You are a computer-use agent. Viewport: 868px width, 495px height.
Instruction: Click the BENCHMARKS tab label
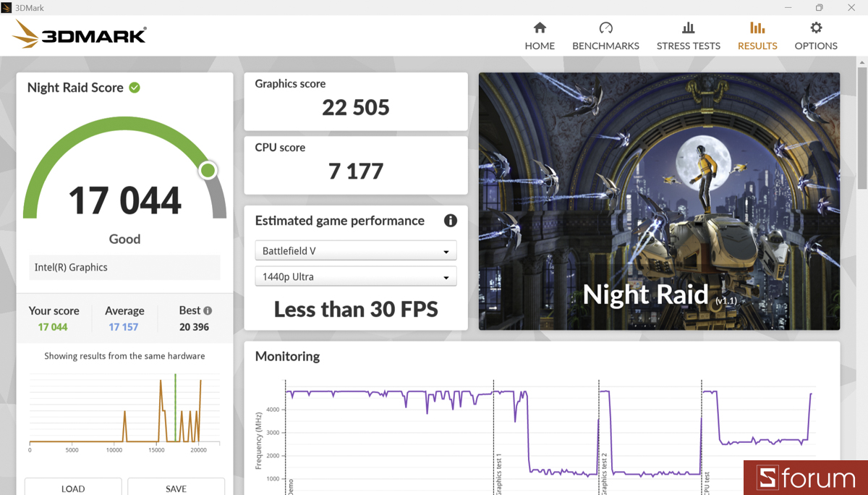pyautogui.click(x=605, y=46)
